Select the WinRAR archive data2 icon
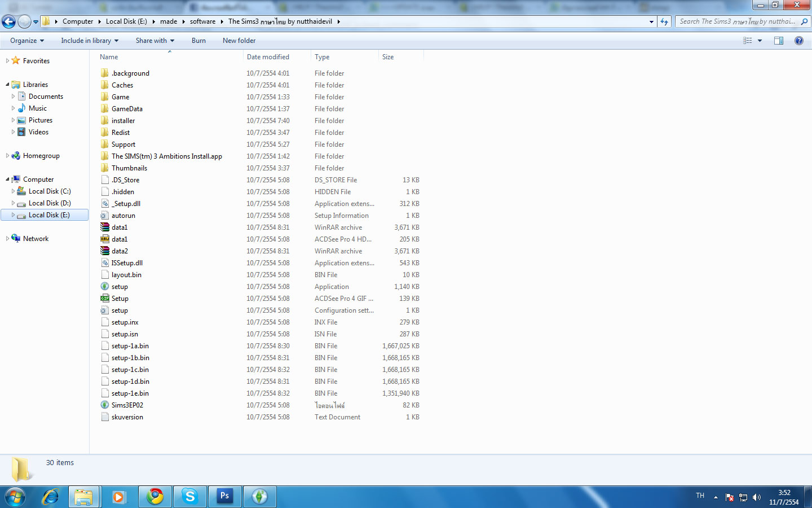812x508 pixels. coord(105,251)
